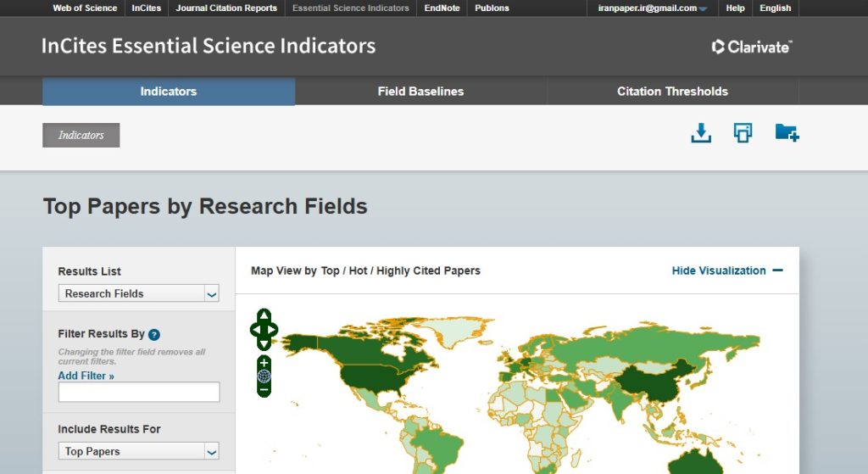Image resolution: width=868 pixels, height=474 pixels.
Task: Open Journal Citation Reports in the top bar
Action: tap(226, 8)
